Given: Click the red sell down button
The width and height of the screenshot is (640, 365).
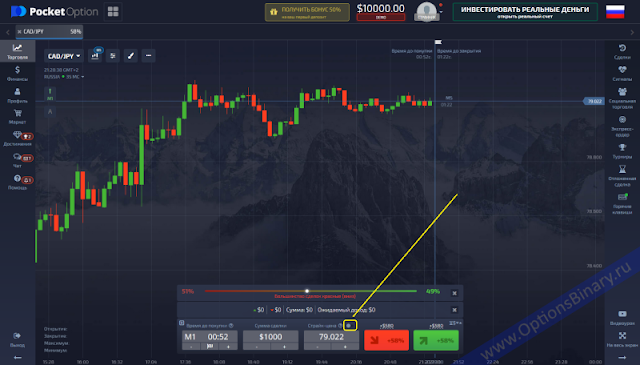Looking at the screenshot, I should coord(386,340).
